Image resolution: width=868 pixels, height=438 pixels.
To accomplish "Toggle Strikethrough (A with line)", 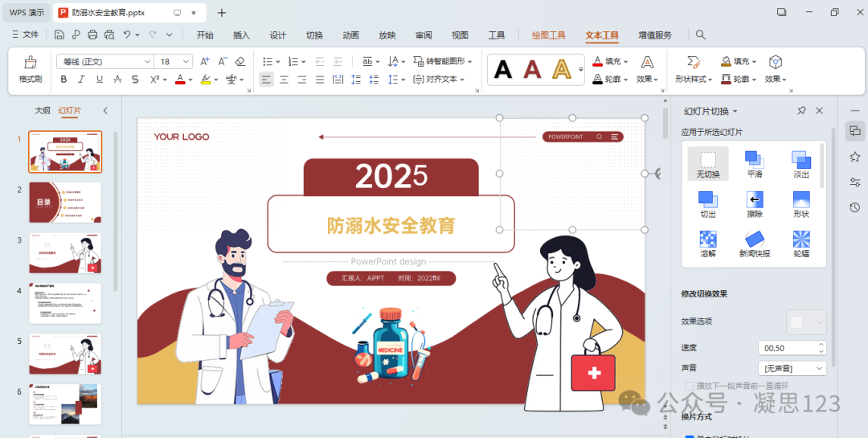I will point(117,80).
